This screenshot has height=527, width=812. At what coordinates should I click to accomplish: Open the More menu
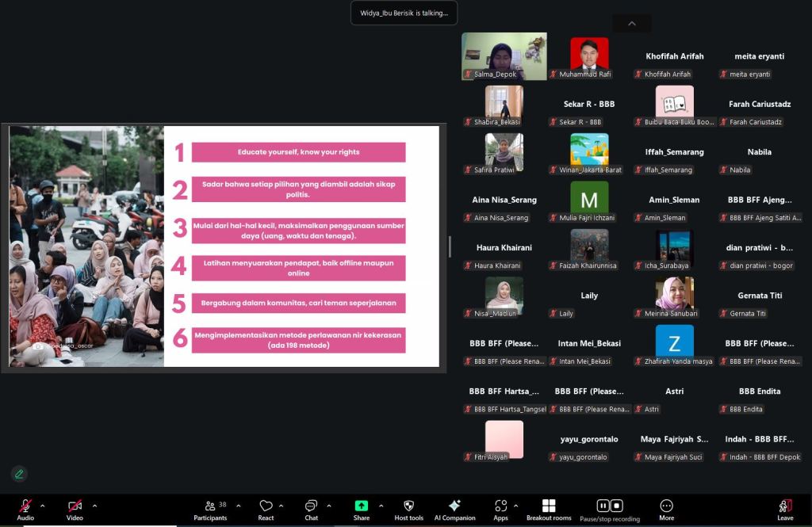(666, 509)
